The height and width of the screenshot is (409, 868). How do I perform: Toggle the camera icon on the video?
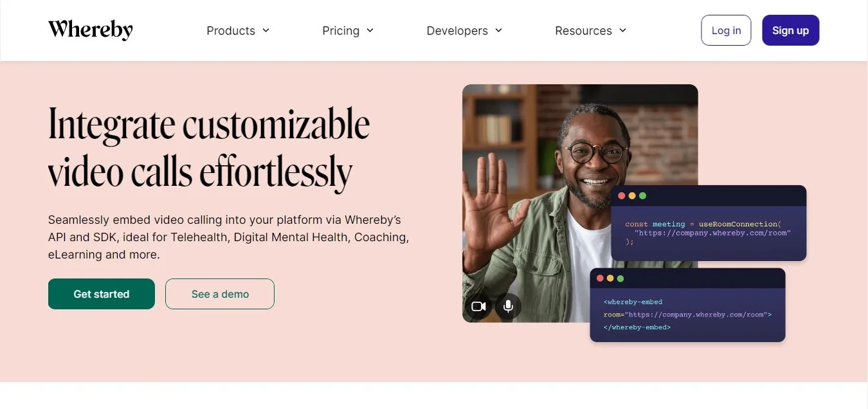pos(478,306)
